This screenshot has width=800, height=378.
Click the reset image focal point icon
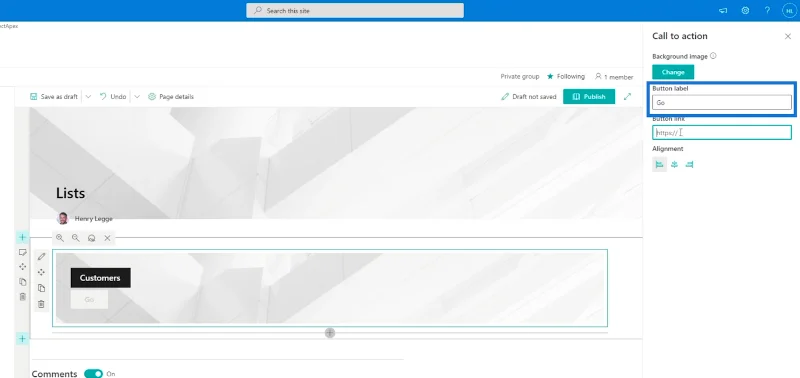[x=92, y=238]
